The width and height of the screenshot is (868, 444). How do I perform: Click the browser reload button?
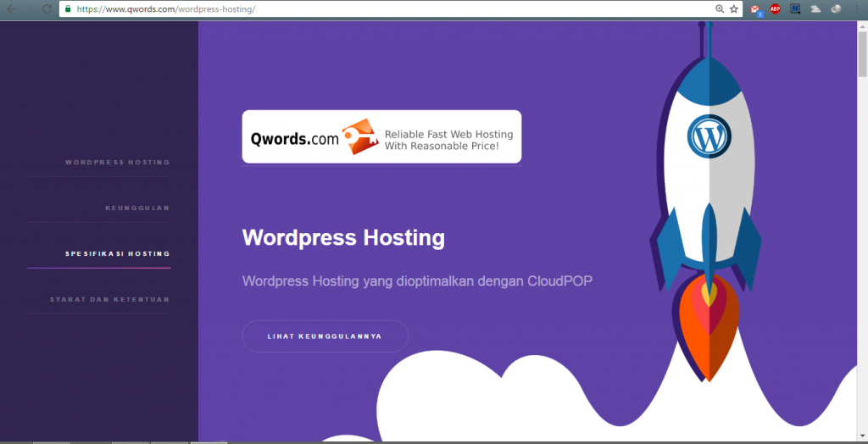(47, 9)
